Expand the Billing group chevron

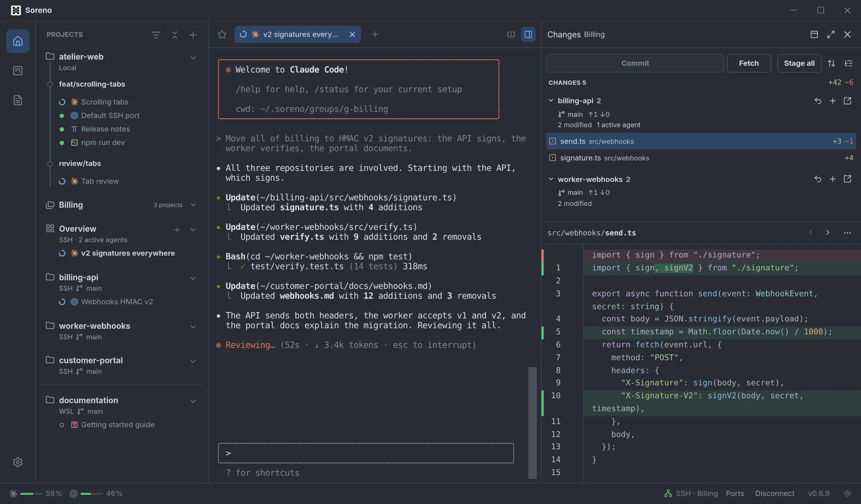[x=193, y=205]
